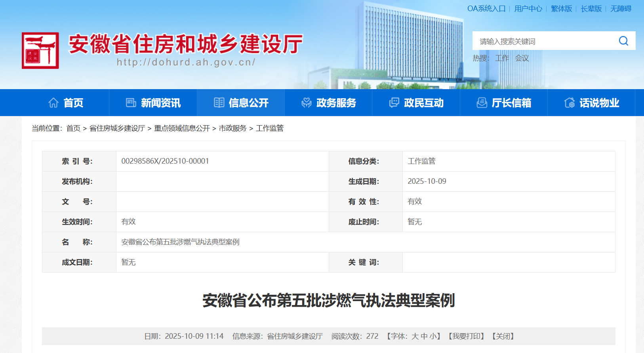Go to 用户中心

pyautogui.click(x=528, y=9)
